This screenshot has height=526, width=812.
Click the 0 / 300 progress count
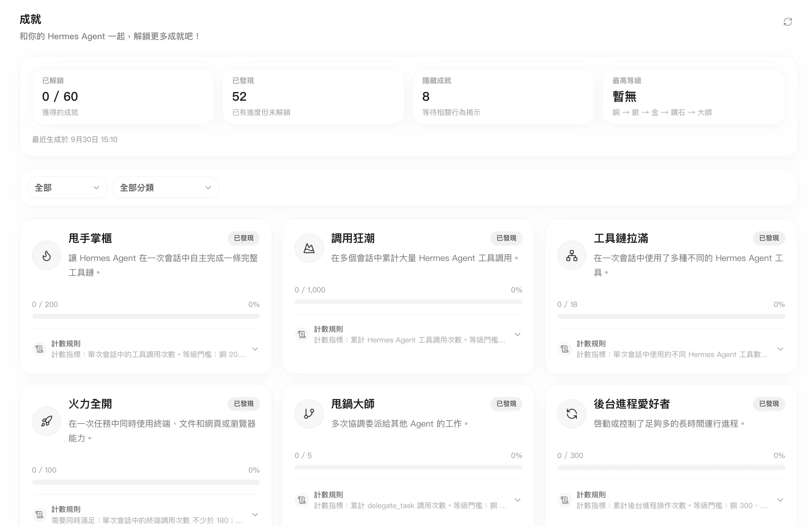(570, 455)
